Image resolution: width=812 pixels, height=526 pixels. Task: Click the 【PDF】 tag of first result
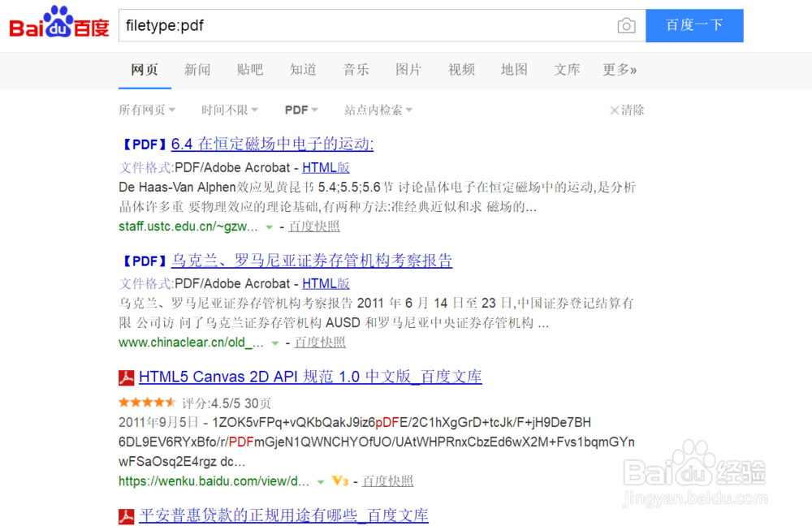pos(145,144)
